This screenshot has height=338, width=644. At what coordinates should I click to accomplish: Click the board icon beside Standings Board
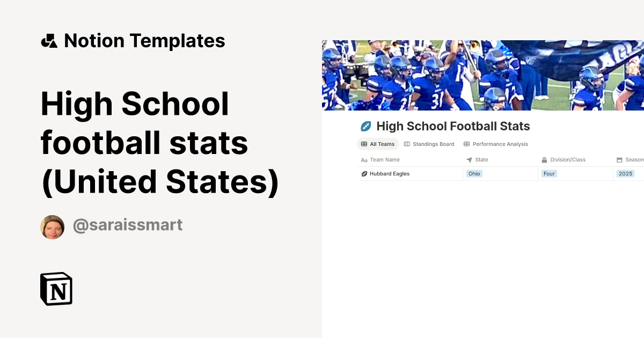406,144
